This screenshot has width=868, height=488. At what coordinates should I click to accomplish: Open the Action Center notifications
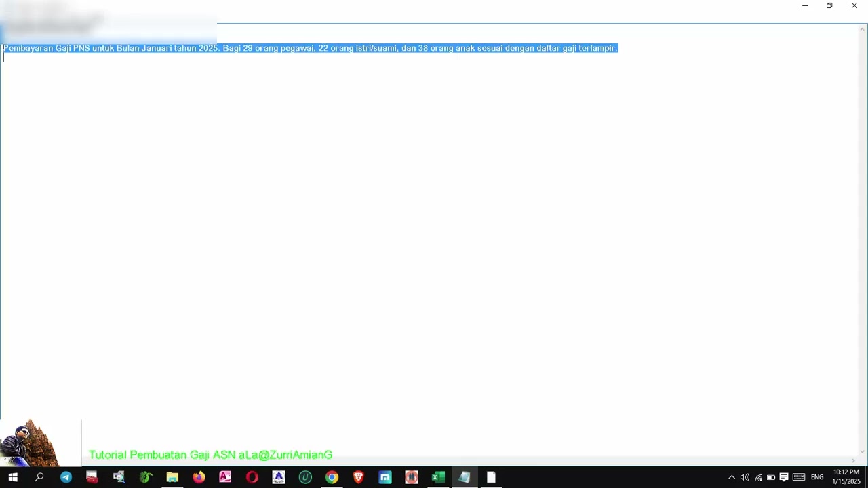click(784, 477)
